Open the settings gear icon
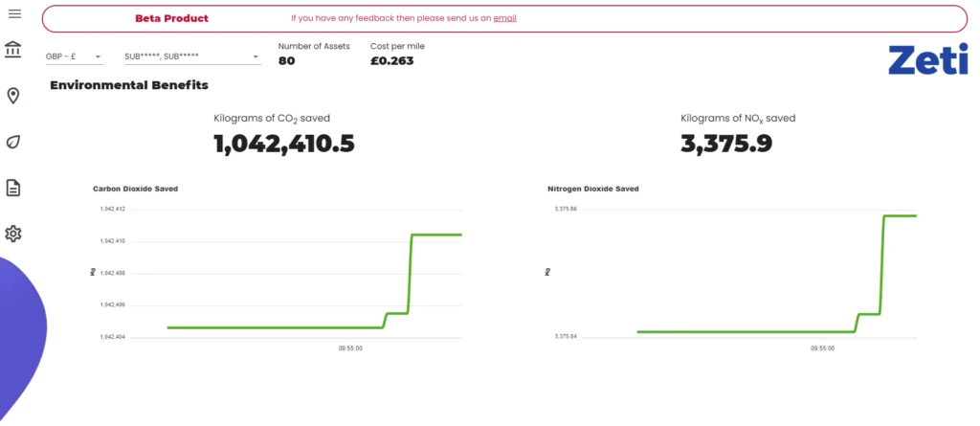Viewport: 980px width, 426px height. (13, 234)
